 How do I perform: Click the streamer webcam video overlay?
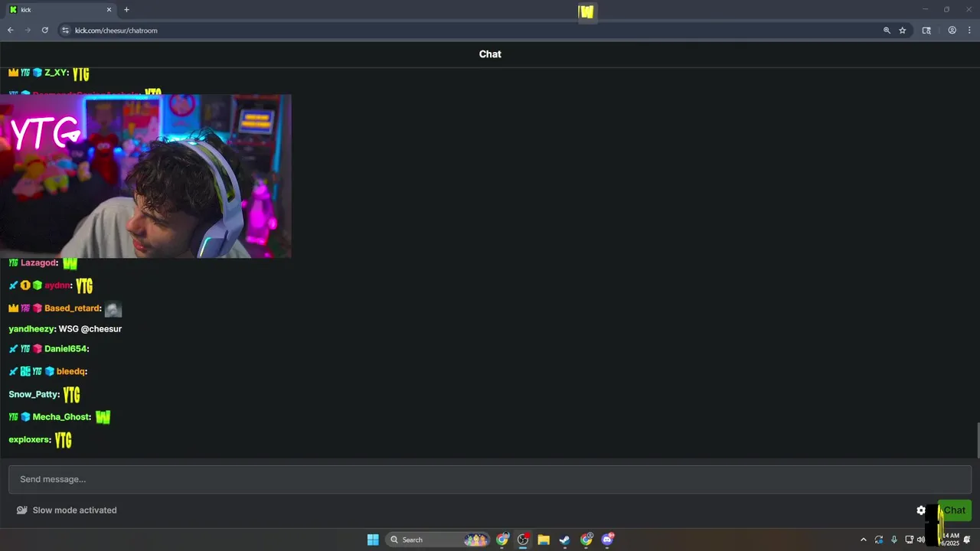pyautogui.click(x=145, y=176)
